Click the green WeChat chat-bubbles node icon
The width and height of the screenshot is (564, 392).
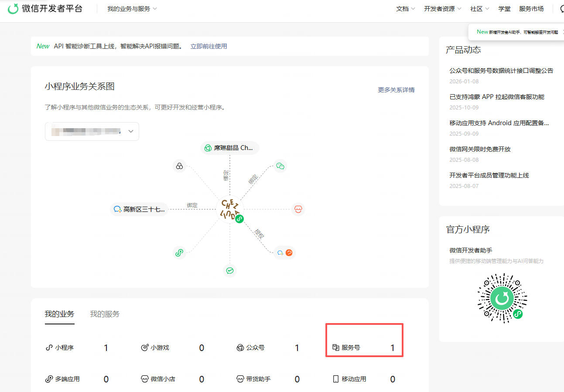click(x=280, y=166)
